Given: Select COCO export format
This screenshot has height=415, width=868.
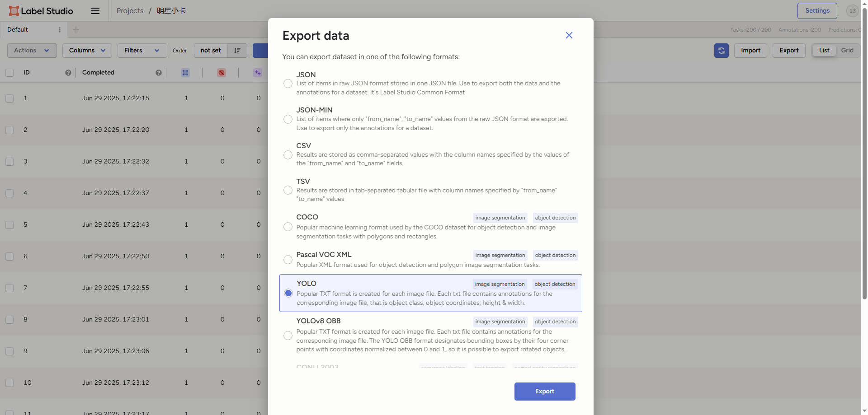Looking at the screenshot, I should 288,227.
